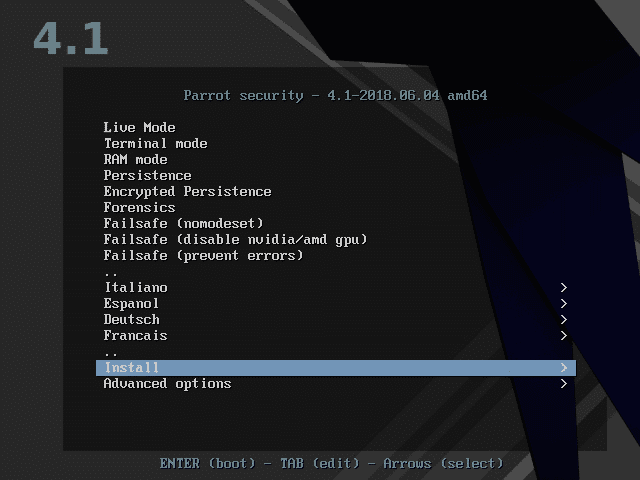Open the Italiano language submenu
Viewport: 640px width, 480px height.
(135, 287)
